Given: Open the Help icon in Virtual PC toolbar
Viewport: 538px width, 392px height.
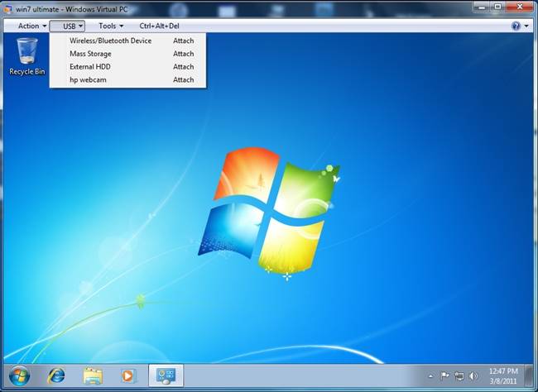Looking at the screenshot, I should pyautogui.click(x=516, y=26).
